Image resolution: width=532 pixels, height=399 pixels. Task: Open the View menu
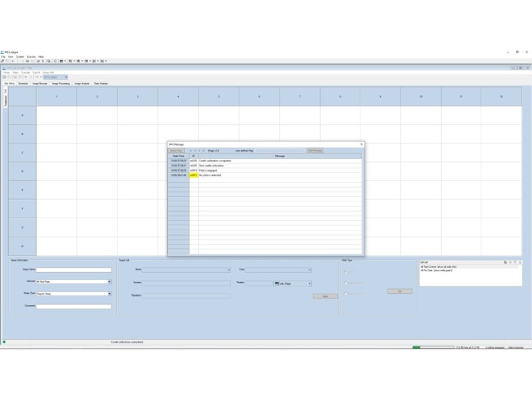[x=11, y=57]
